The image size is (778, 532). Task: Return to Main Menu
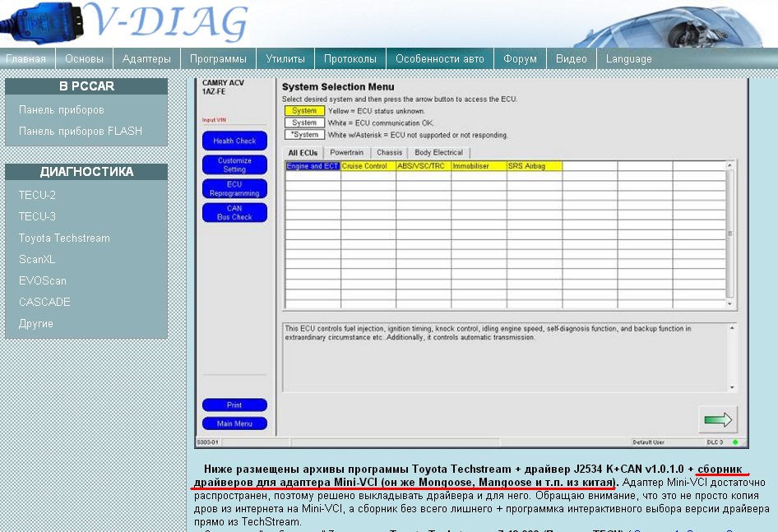pos(234,424)
